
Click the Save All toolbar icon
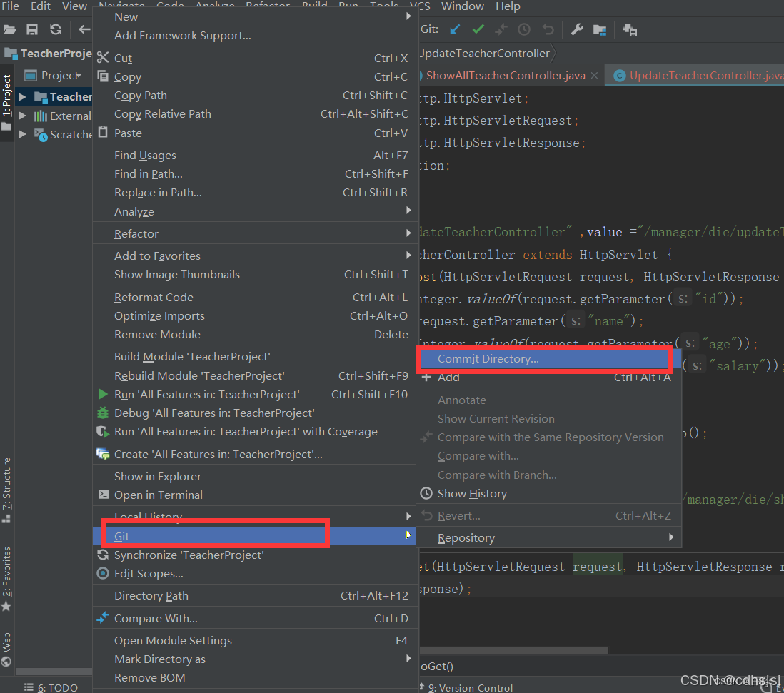[32, 29]
